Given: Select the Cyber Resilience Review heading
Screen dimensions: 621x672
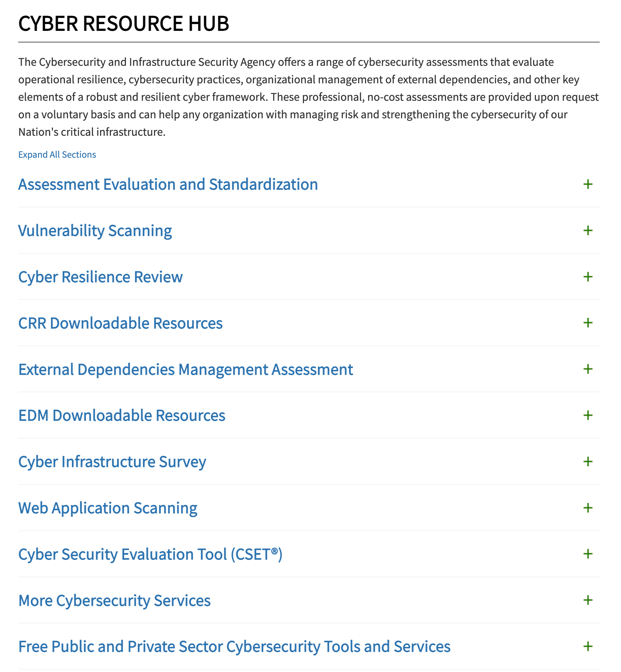Looking at the screenshot, I should [100, 277].
